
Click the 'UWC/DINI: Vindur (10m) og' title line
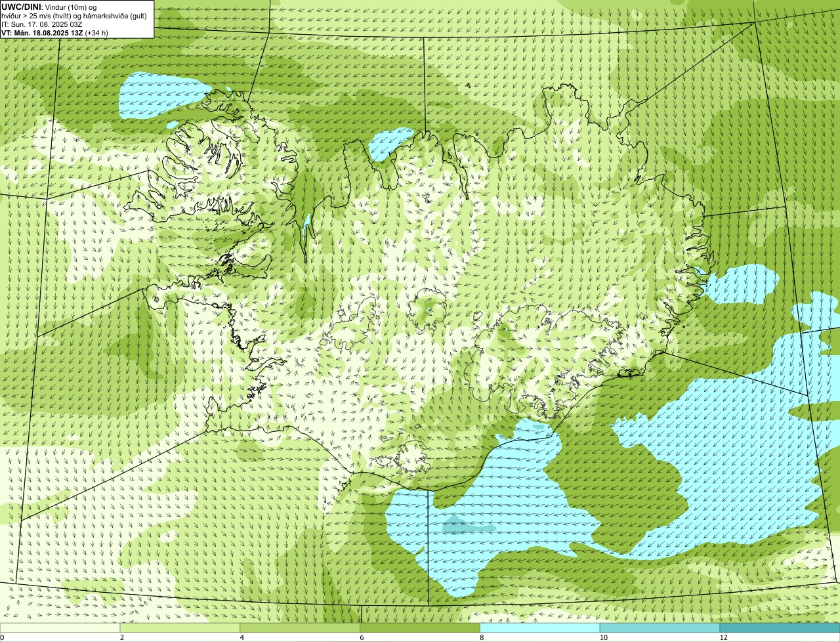tap(49, 7)
